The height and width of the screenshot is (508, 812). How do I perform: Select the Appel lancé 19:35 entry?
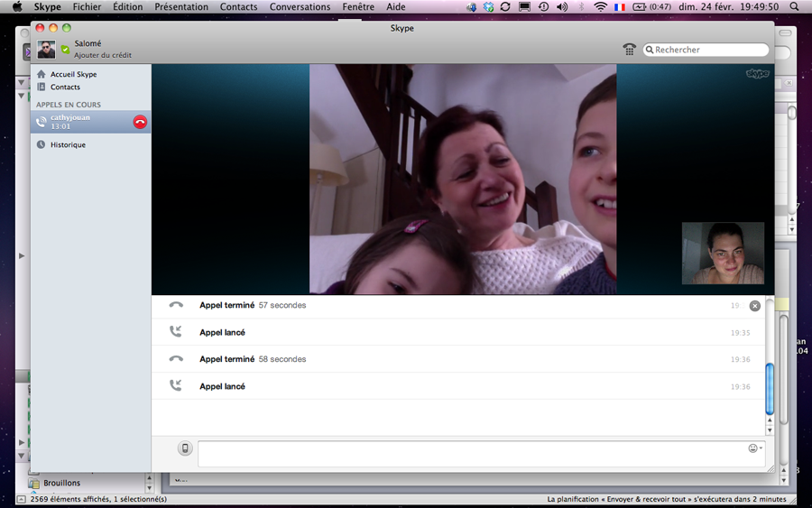coord(458,332)
